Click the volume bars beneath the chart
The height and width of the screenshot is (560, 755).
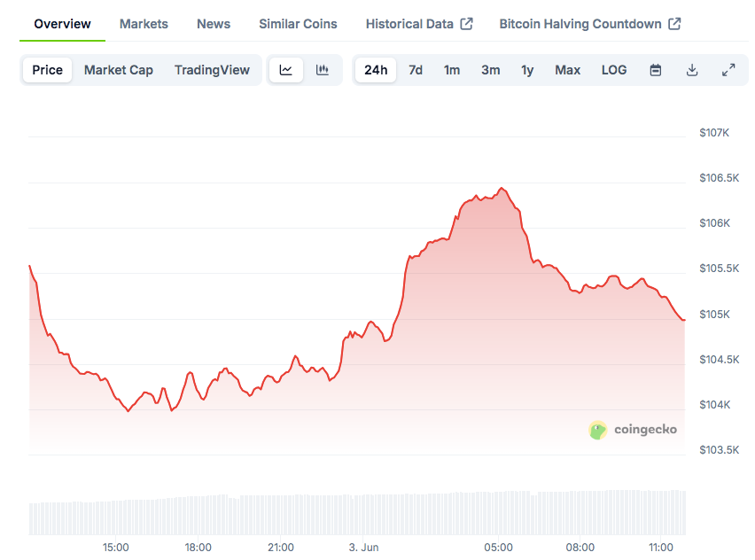point(357,513)
